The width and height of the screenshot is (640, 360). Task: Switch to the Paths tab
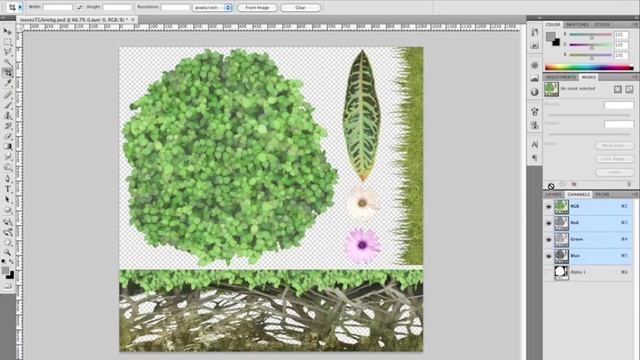pos(602,195)
